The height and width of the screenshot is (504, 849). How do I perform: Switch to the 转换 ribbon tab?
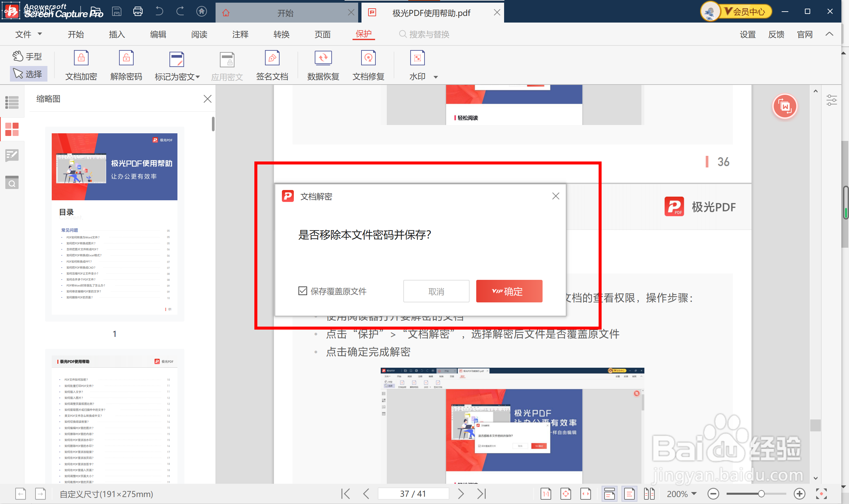pyautogui.click(x=281, y=34)
